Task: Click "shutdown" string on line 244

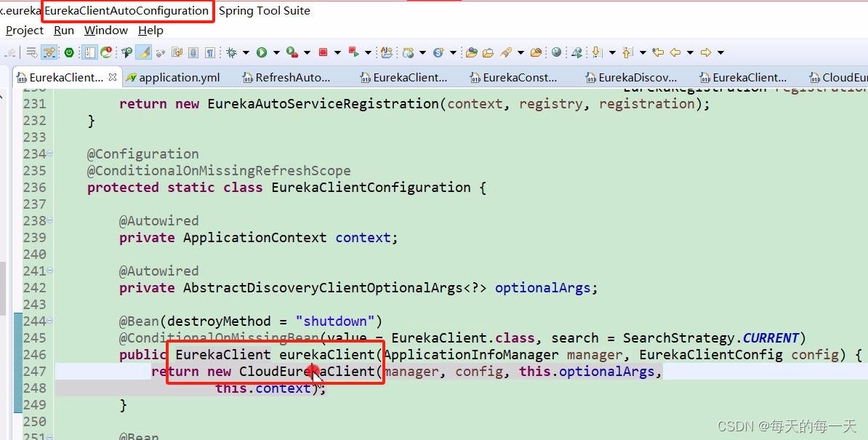Action: pos(335,321)
